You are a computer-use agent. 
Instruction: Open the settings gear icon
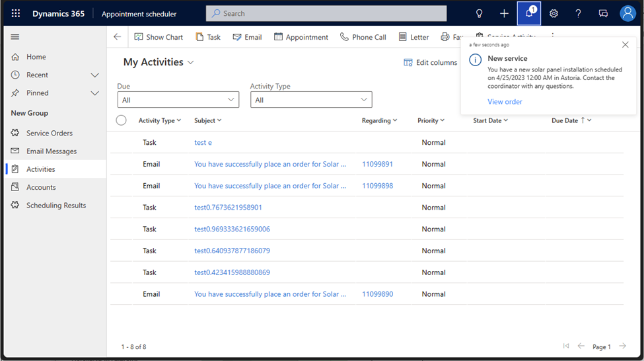[x=554, y=13]
